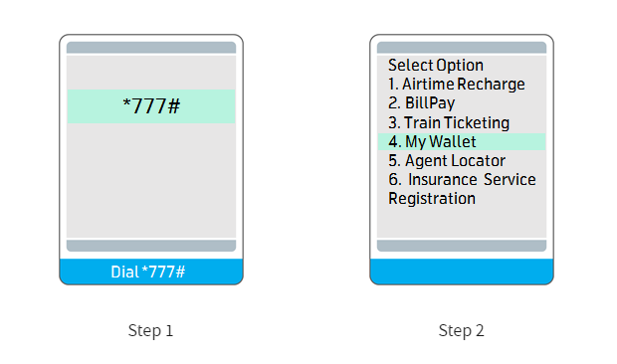Click the empty gray area below *777#
This screenshot has height=364, width=617.
pos(151,181)
